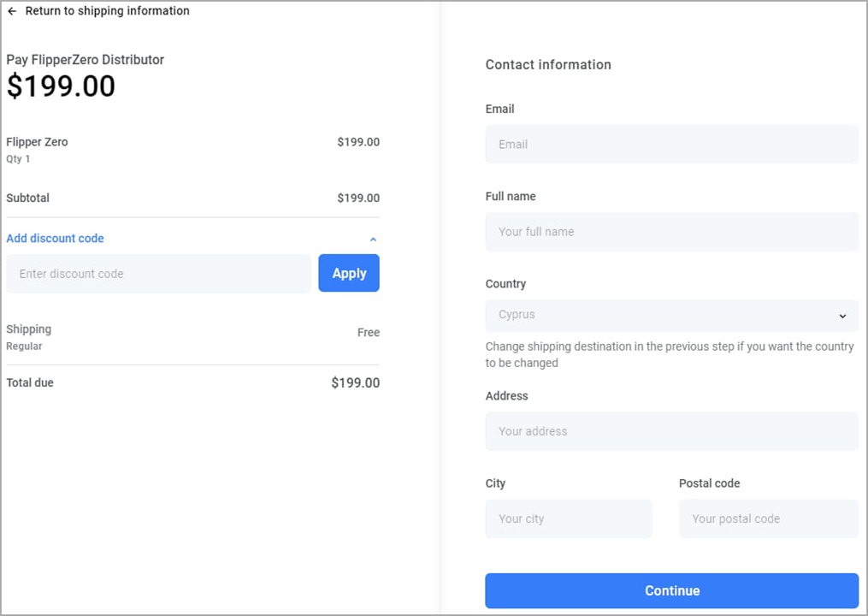Image resolution: width=868 pixels, height=616 pixels.
Task: Open the Return to shipping information link
Action: point(107,11)
